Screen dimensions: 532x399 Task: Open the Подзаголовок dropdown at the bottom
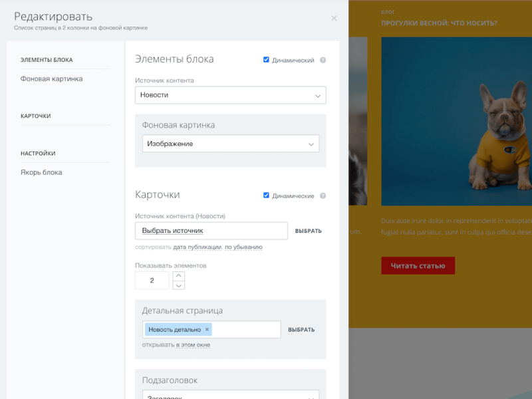(231, 395)
